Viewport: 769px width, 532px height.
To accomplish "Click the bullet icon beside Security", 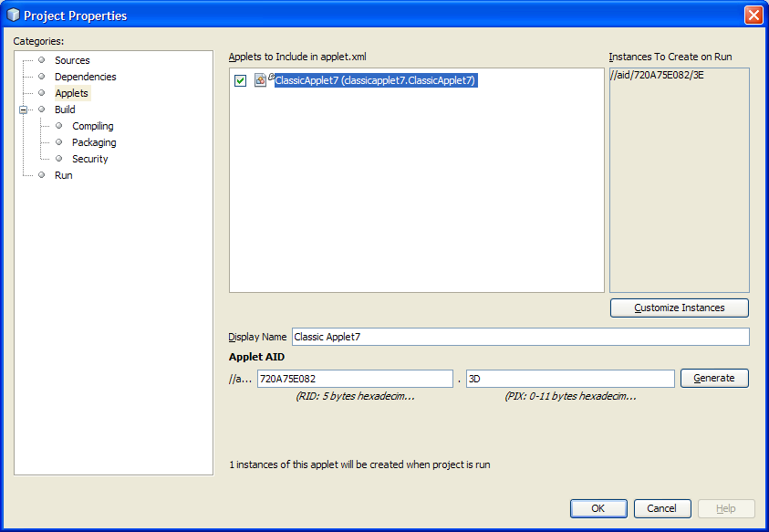I will coord(59,159).
